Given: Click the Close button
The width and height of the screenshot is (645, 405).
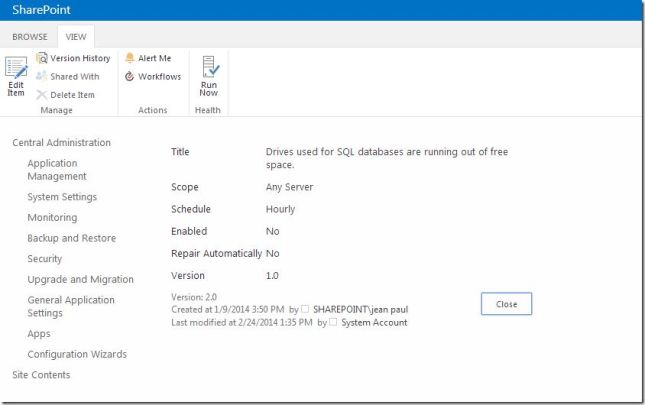Looking at the screenshot, I should 506,304.
